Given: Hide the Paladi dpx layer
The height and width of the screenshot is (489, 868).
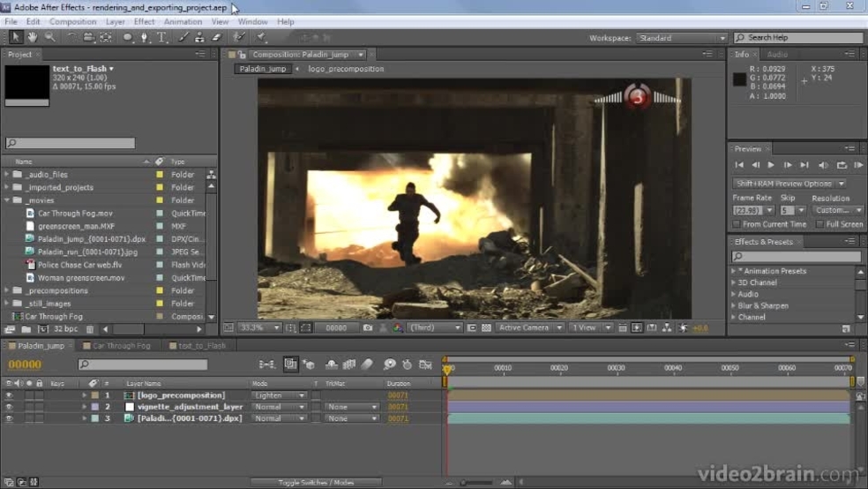Looking at the screenshot, I should point(9,418).
